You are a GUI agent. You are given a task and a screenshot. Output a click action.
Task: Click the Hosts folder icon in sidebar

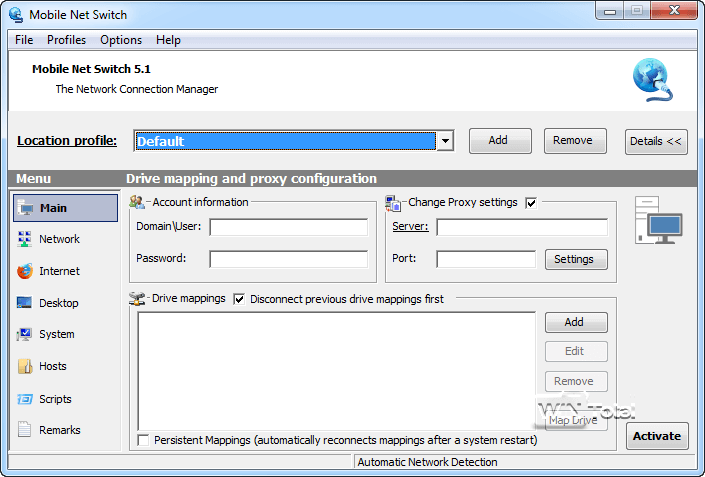[25, 366]
